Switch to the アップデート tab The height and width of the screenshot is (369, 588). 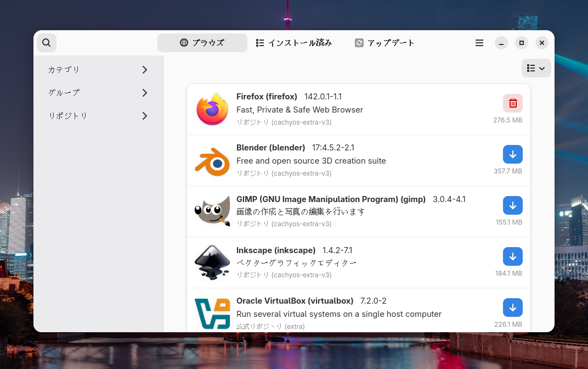point(385,43)
